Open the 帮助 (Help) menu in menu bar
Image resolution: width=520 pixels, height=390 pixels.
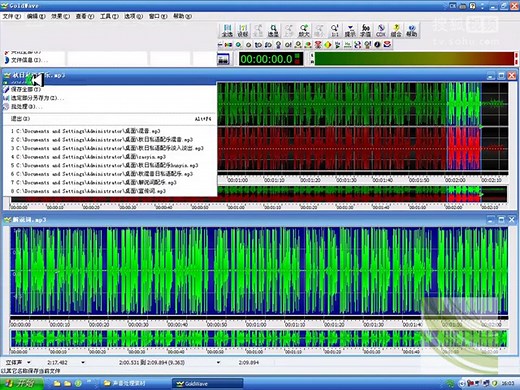pos(182,16)
